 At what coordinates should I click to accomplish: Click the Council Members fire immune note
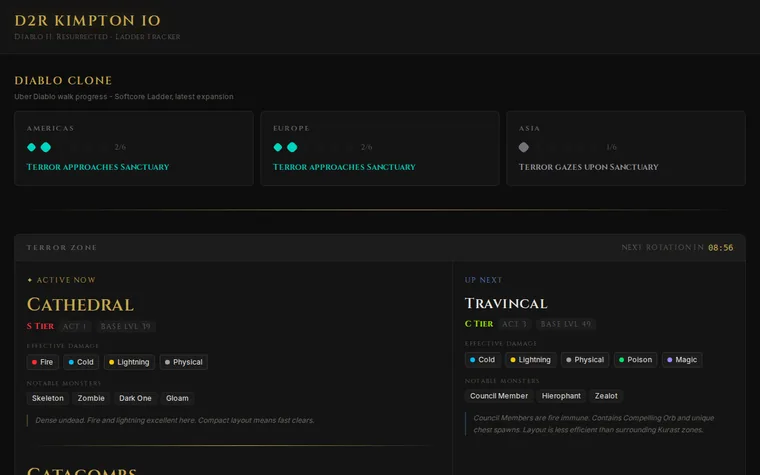(x=593, y=424)
